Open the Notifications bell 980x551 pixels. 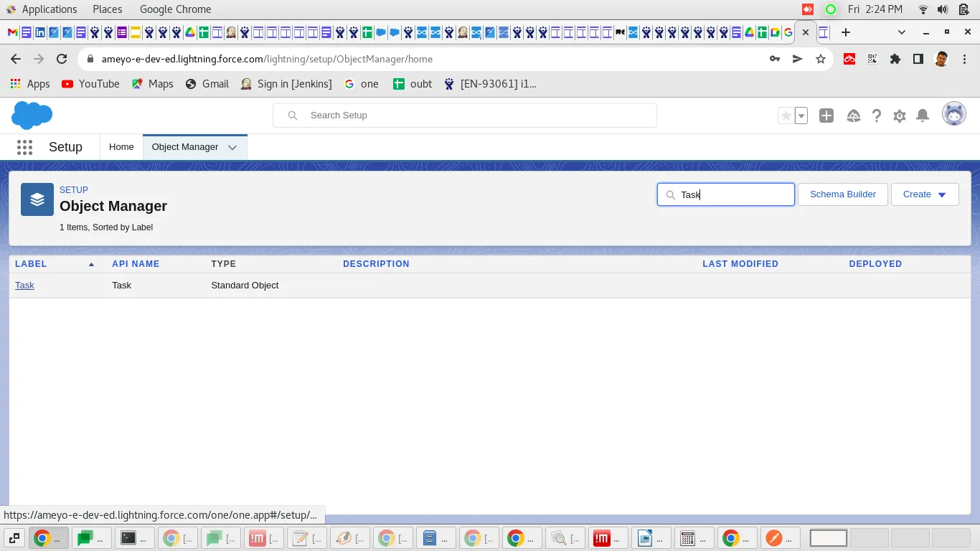point(923,116)
